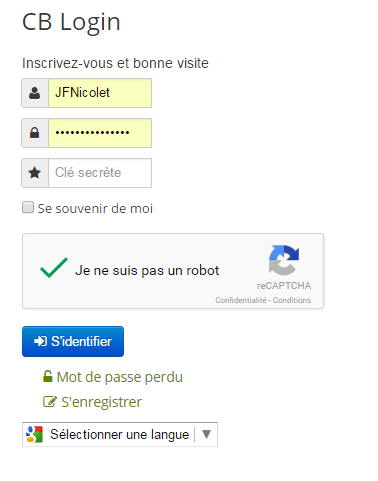Open the reCAPTCHA Conditions link

[292, 300]
